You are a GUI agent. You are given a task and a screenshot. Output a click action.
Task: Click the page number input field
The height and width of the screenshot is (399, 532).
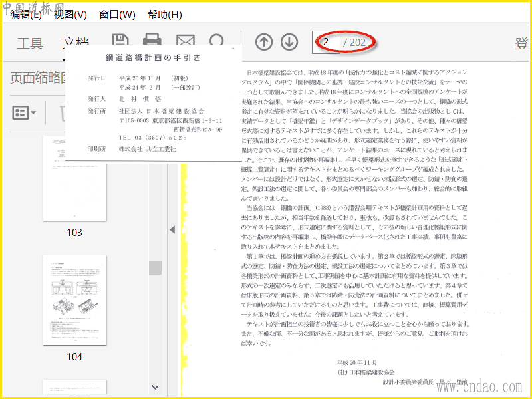pyautogui.click(x=326, y=43)
